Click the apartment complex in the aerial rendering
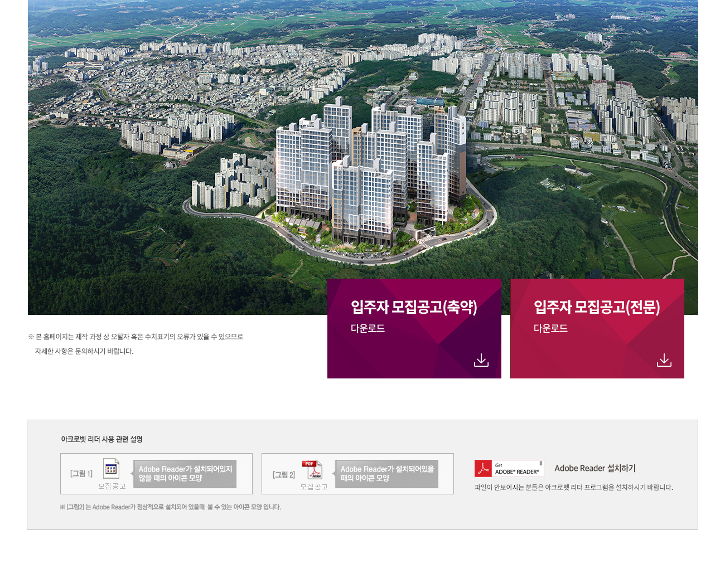 [368, 178]
